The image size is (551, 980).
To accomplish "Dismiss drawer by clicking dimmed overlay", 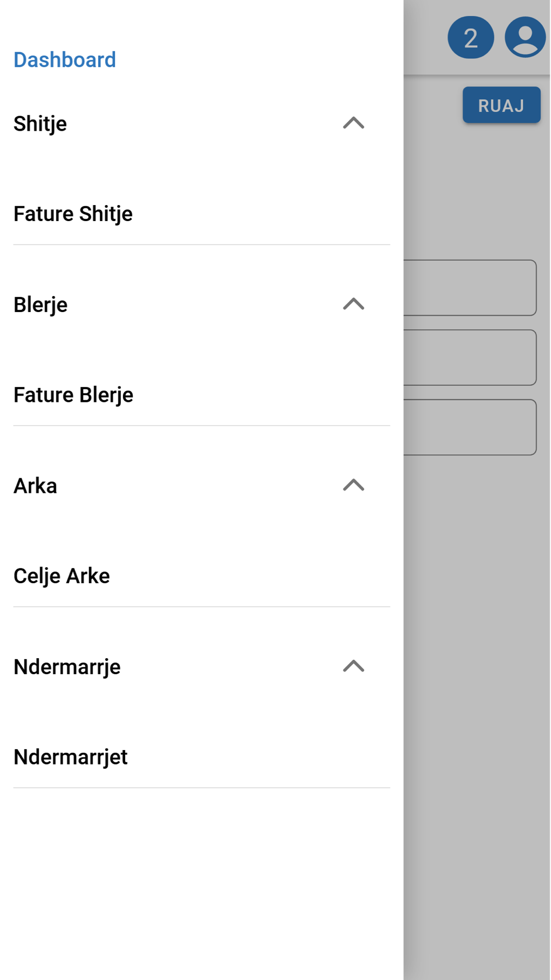I will point(477,717).
